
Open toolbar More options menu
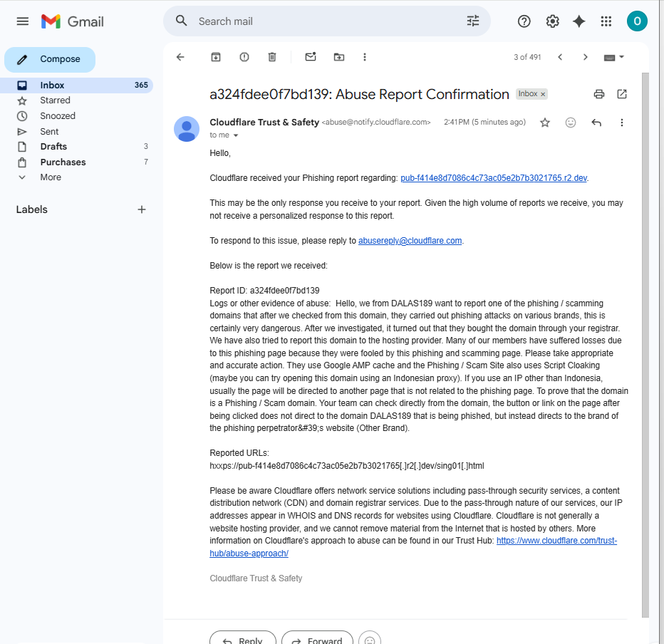(x=365, y=57)
